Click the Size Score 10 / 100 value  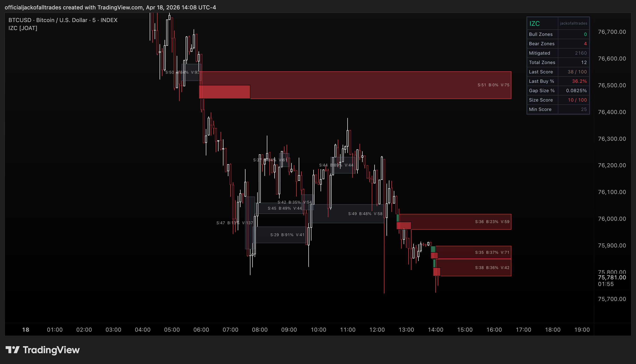point(577,100)
